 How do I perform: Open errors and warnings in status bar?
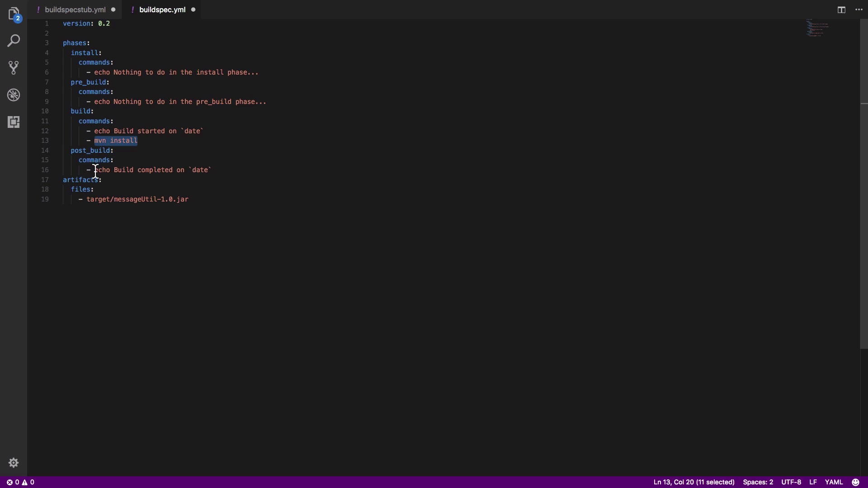[x=20, y=482]
